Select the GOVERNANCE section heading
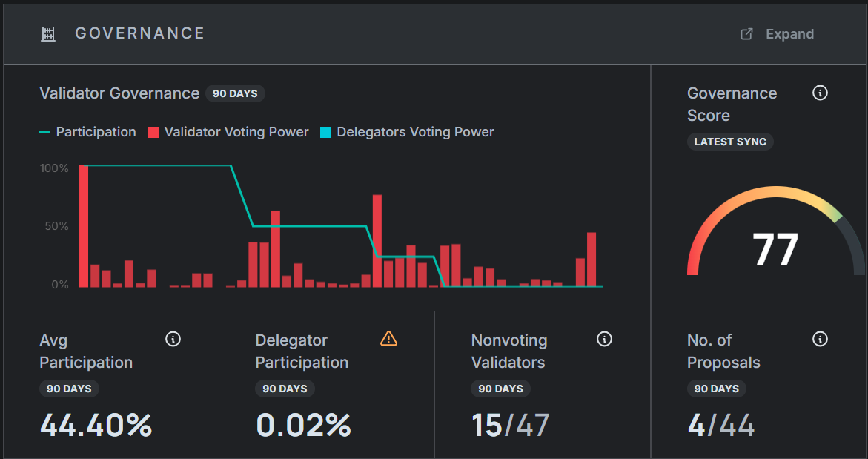Image resolution: width=868 pixels, height=459 pixels. coord(140,33)
